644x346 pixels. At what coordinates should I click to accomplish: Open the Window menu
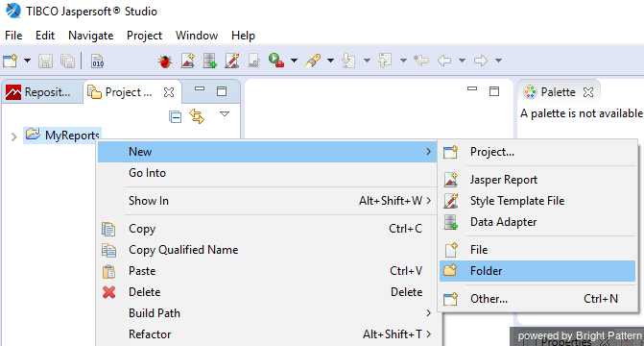pyautogui.click(x=197, y=36)
